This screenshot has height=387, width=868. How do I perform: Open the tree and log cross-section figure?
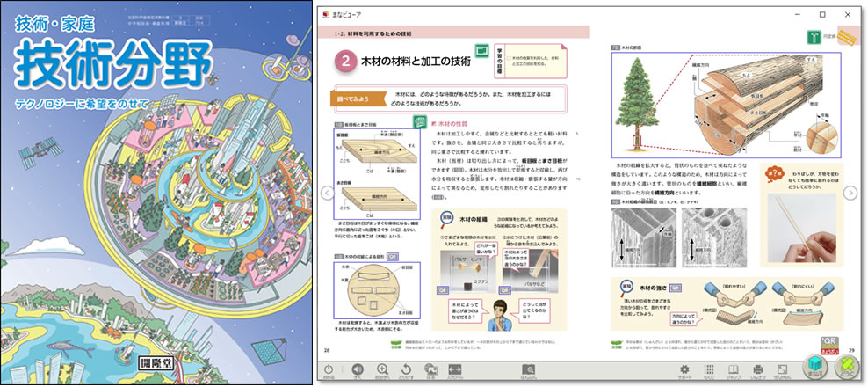coord(726,106)
